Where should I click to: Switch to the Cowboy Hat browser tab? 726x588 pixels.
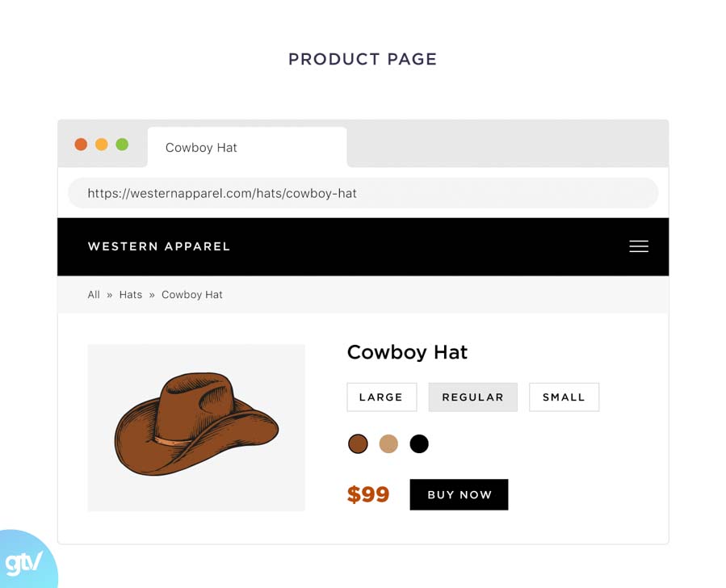tap(200, 147)
